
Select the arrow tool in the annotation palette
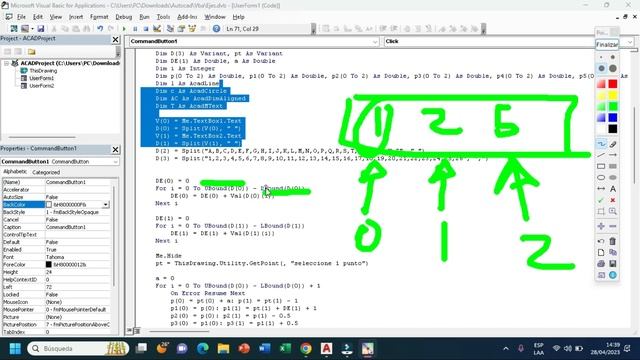click(613, 155)
